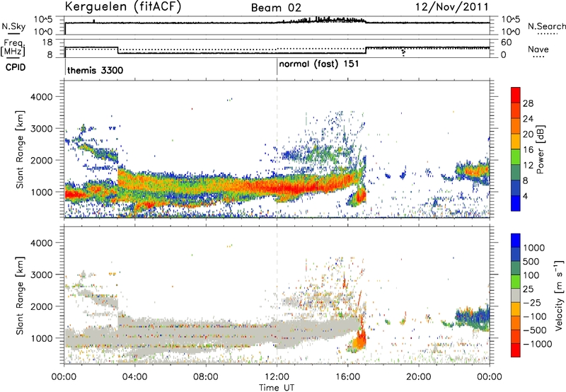
Task: Click the 'Time UT' axis title
Action: tap(277, 388)
